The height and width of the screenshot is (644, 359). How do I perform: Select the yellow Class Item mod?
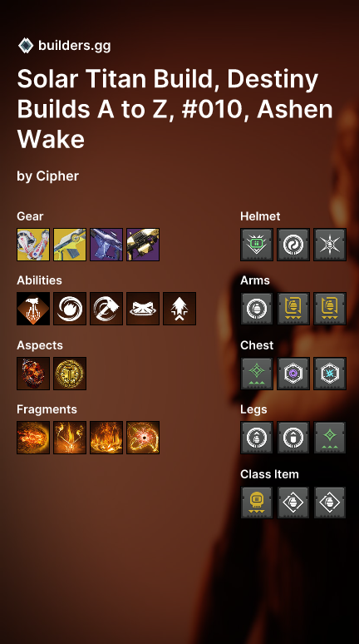257,503
